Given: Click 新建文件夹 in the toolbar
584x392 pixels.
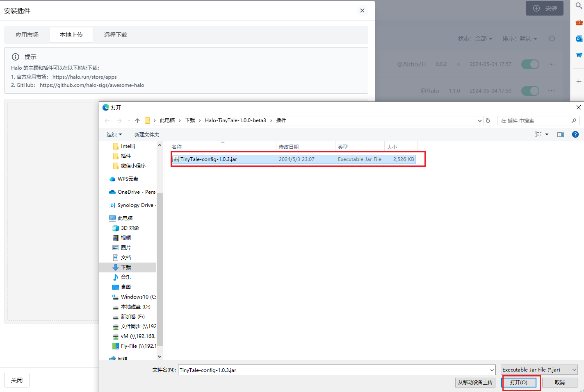Looking at the screenshot, I should 146,134.
